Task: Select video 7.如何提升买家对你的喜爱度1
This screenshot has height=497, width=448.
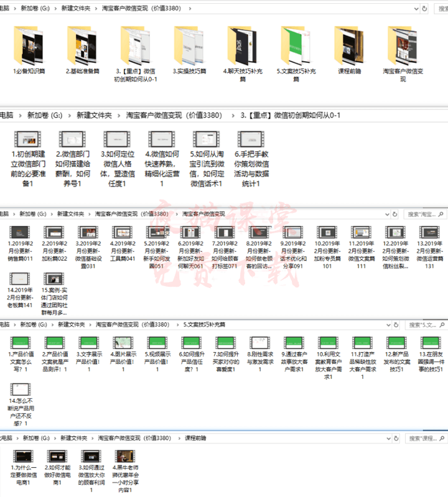Action: (x=226, y=355)
